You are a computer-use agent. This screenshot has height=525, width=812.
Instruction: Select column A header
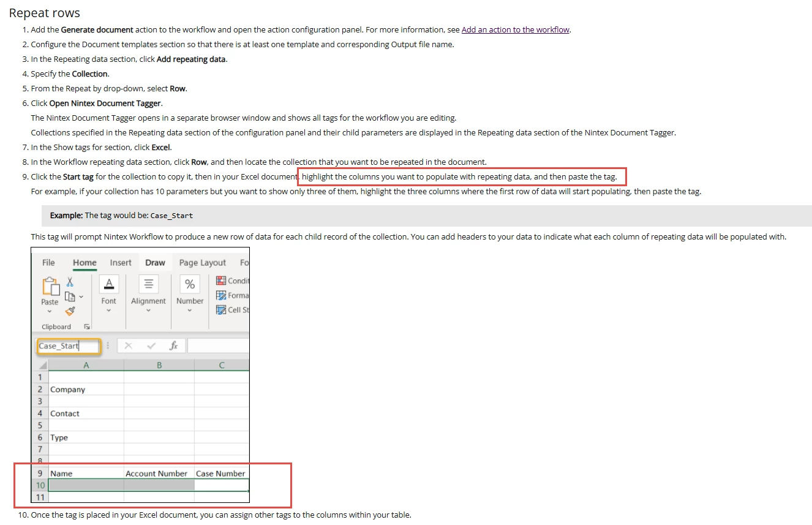tap(86, 365)
